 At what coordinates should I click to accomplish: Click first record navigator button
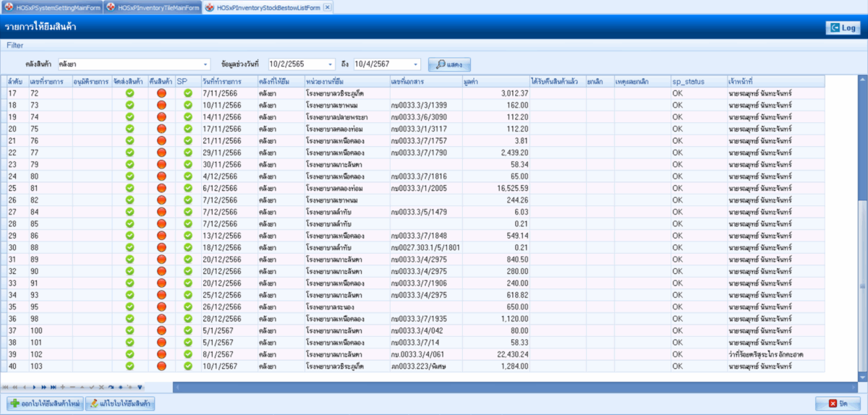coord(7,388)
